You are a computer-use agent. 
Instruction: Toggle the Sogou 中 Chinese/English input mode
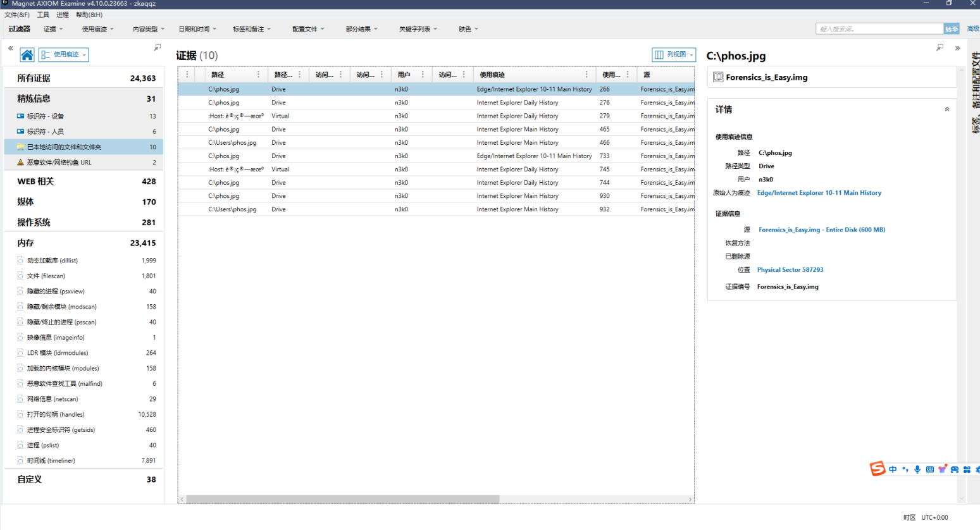(x=893, y=469)
